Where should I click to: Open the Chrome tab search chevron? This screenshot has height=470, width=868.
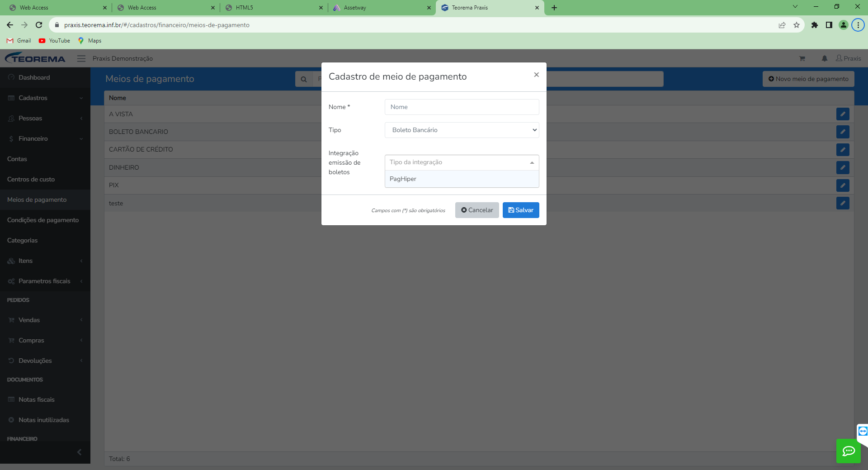tap(795, 7)
